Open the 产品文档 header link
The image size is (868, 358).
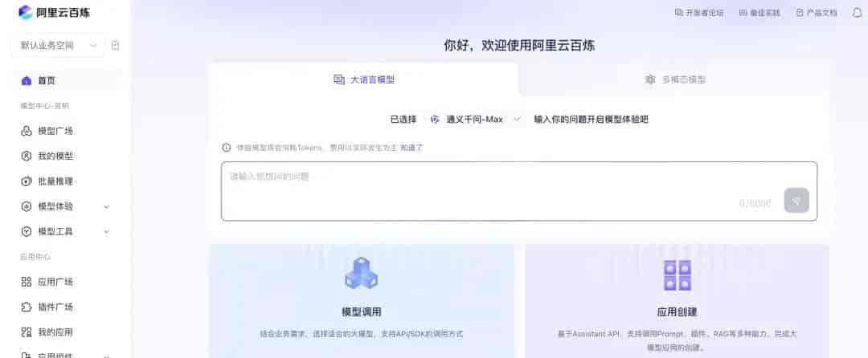[817, 13]
